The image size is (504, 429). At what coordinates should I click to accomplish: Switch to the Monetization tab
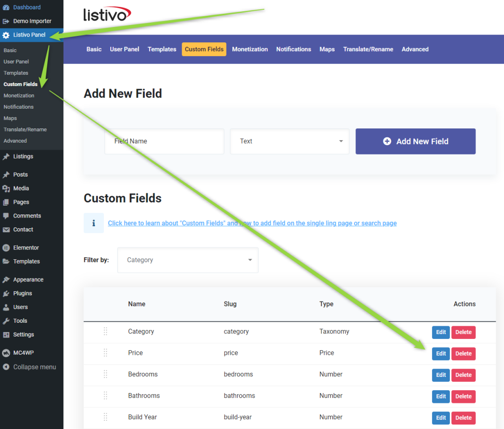[250, 49]
